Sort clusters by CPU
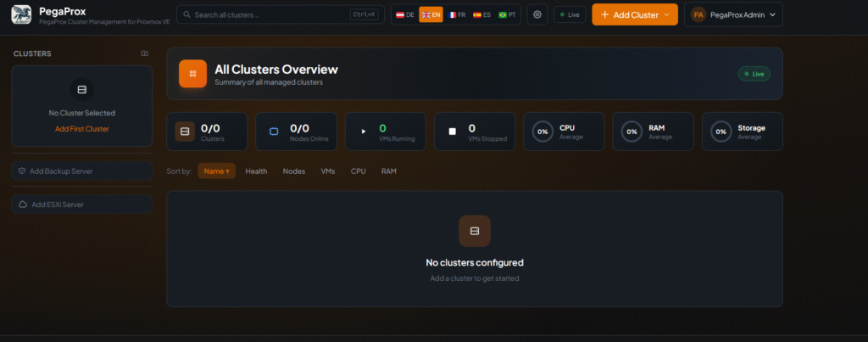Screen dimensions: 868x342 pos(359,171)
